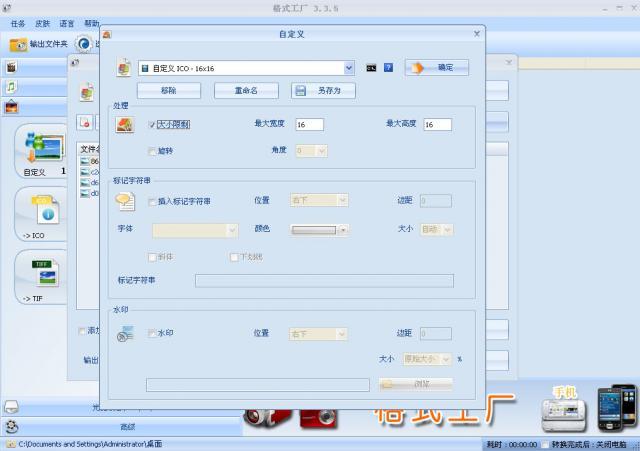This screenshot has width=640, height=451.
Task: Click the output folder path in status bar
Action: point(90,444)
